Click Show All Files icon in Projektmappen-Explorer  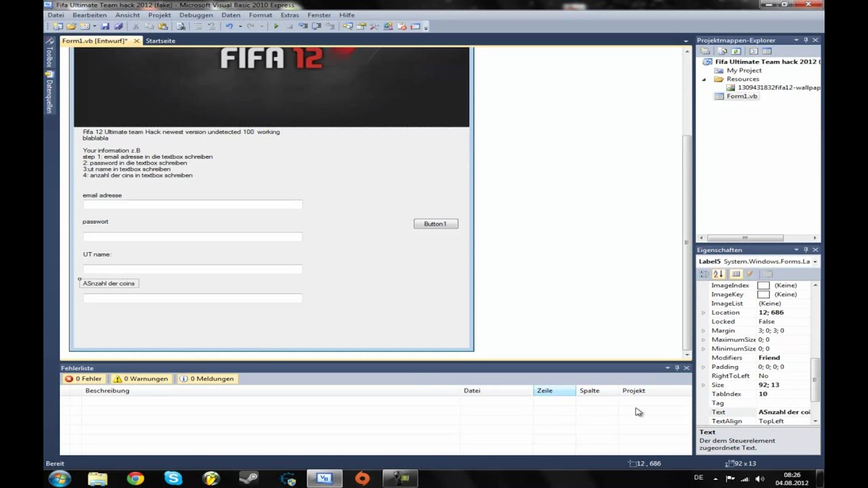click(x=722, y=51)
